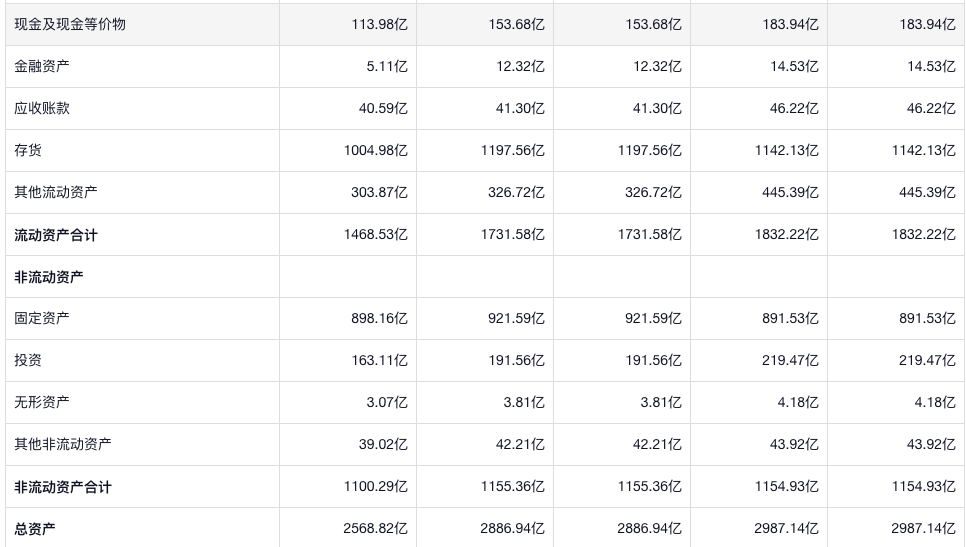Click the 无形资产 row label
The width and height of the screenshot is (966, 547).
point(42,402)
